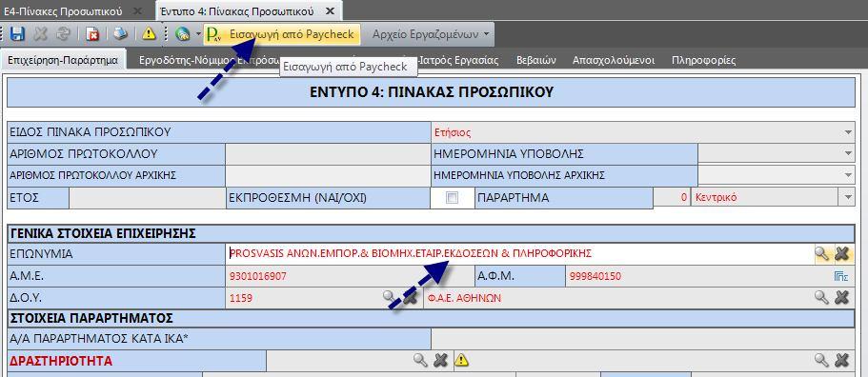
Task: Click the Δ.Ο.Υ. code field showing 1159
Action: (x=305, y=298)
